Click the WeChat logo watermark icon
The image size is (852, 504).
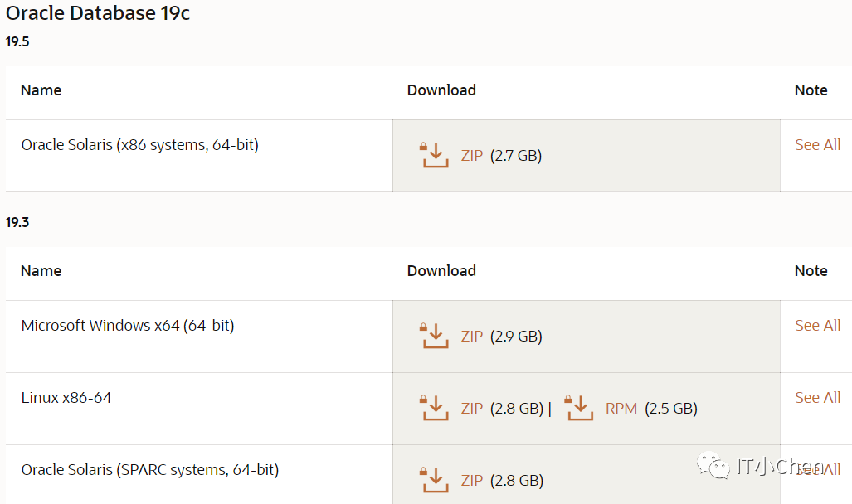[713, 467]
